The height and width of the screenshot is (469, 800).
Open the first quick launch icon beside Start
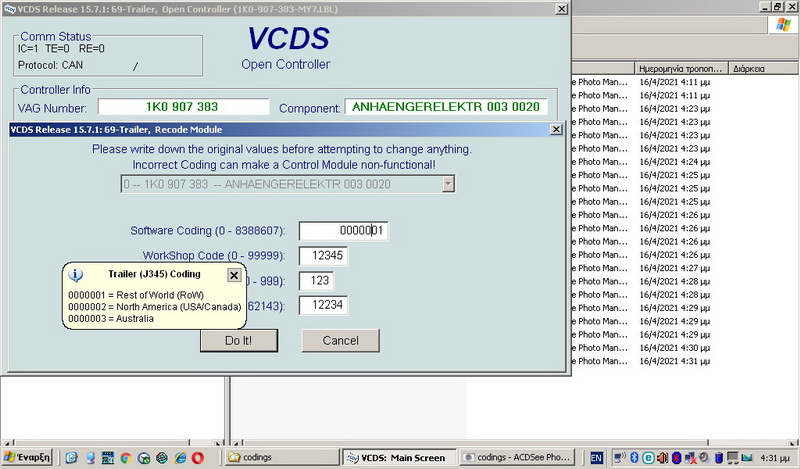71,458
